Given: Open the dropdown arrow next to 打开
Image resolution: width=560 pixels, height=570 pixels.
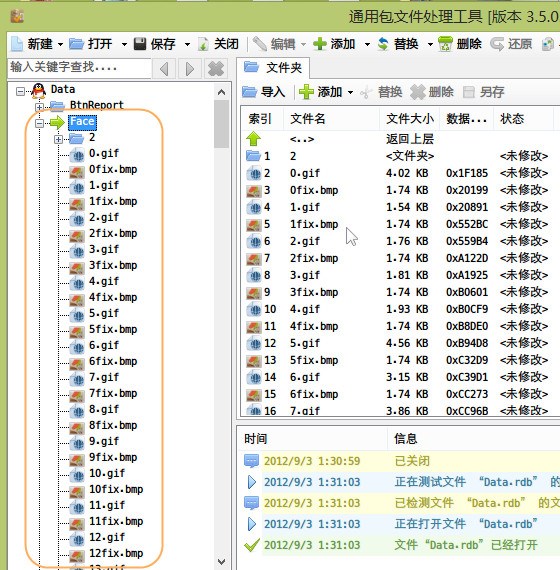Looking at the screenshot, I should (x=124, y=44).
